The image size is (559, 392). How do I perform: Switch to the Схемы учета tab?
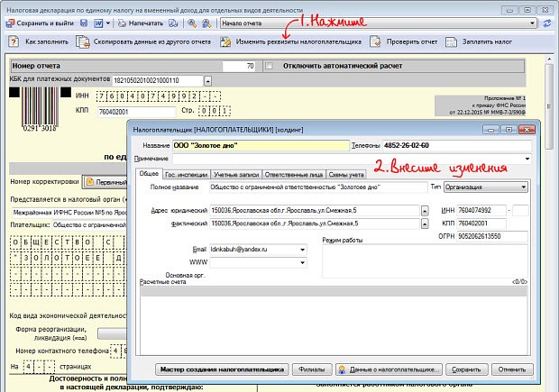click(346, 175)
